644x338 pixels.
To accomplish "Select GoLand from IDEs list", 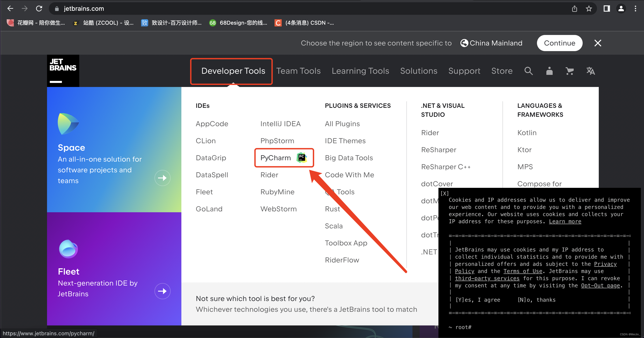I will point(209,209).
